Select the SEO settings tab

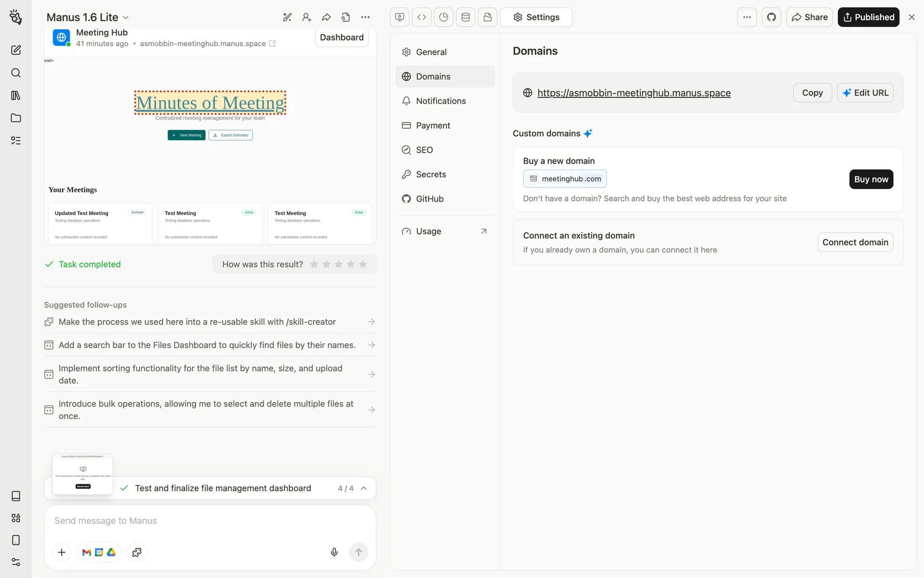pos(424,150)
